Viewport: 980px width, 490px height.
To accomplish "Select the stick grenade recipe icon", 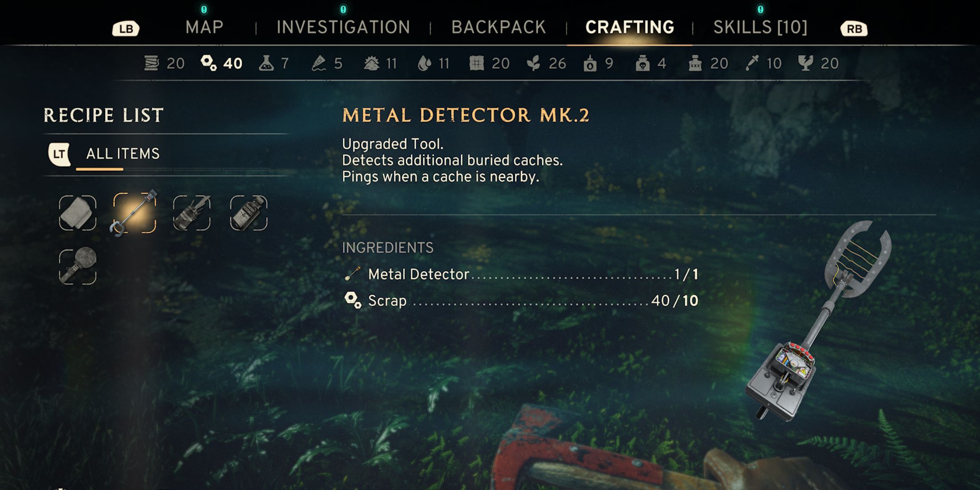I will pos(78,266).
